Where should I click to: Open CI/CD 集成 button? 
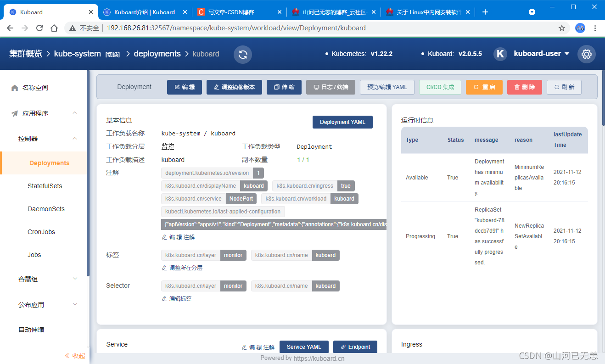[x=440, y=87]
